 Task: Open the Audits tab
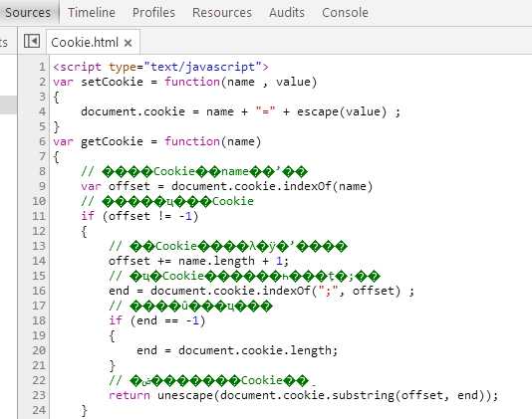click(287, 13)
